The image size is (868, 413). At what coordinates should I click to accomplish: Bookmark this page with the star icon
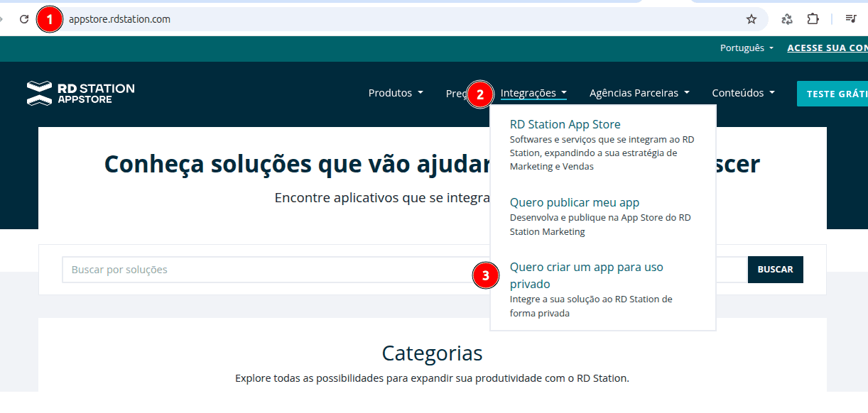click(x=752, y=19)
